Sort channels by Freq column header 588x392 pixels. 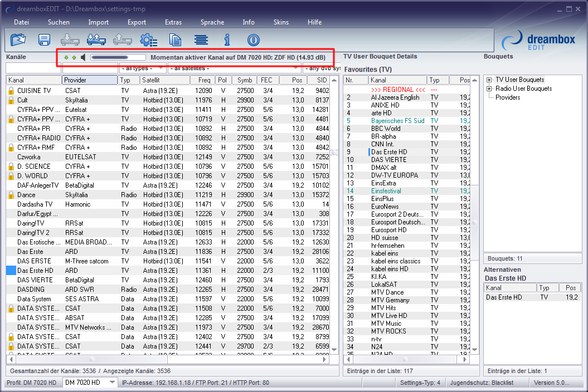(202, 80)
